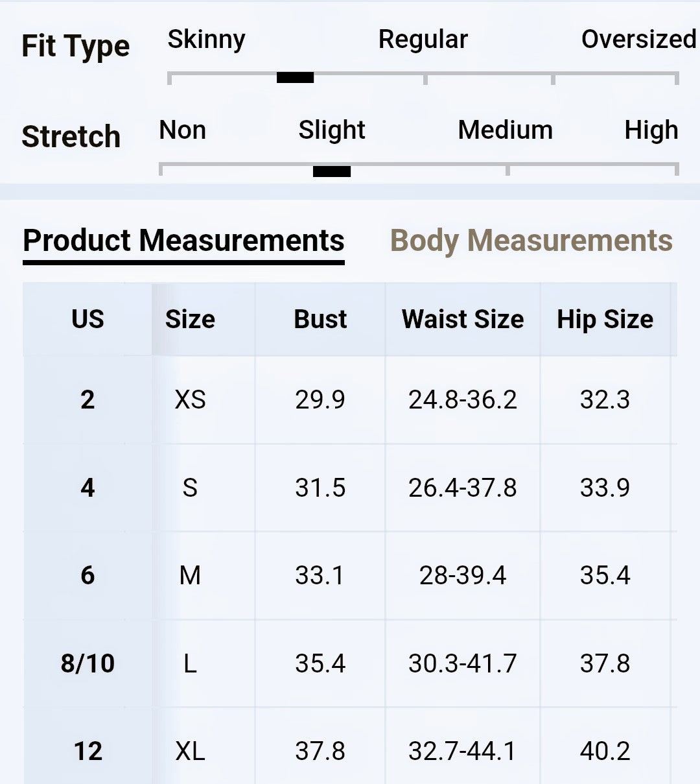Click the High stretch label

[651, 130]
